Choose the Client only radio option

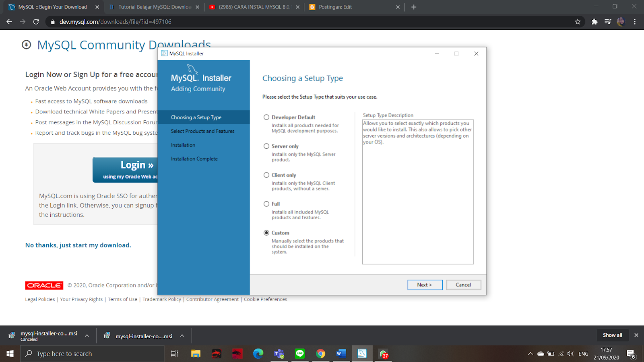(266, 175)
